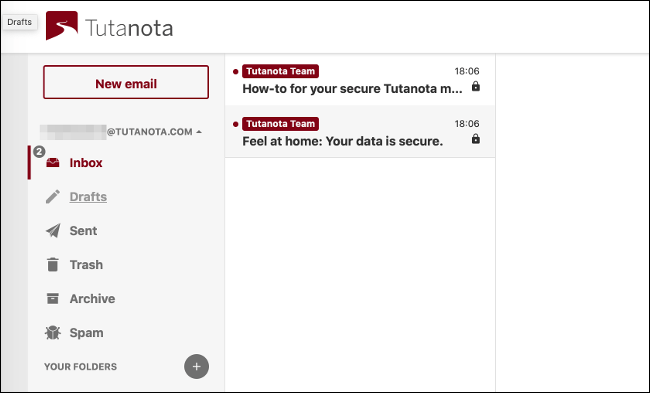Click the Tutanota logo icon

(62, 26)
